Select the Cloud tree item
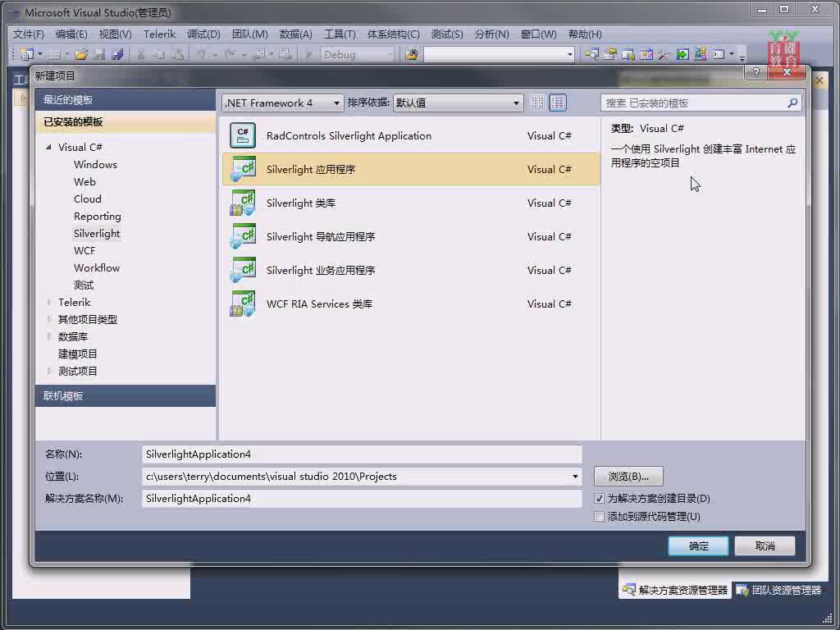This screenshot has width=840, height=630. pos(87,199)
